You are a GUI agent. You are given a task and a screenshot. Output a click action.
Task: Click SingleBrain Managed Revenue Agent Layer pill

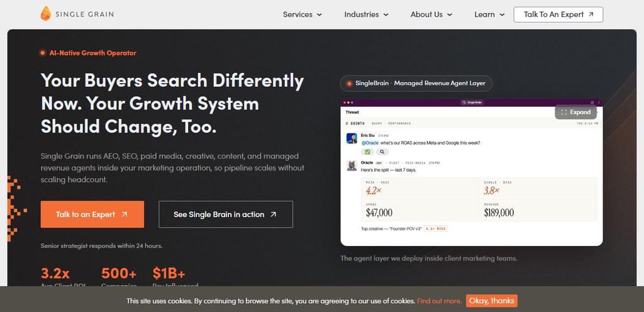(x=416, y=83)
